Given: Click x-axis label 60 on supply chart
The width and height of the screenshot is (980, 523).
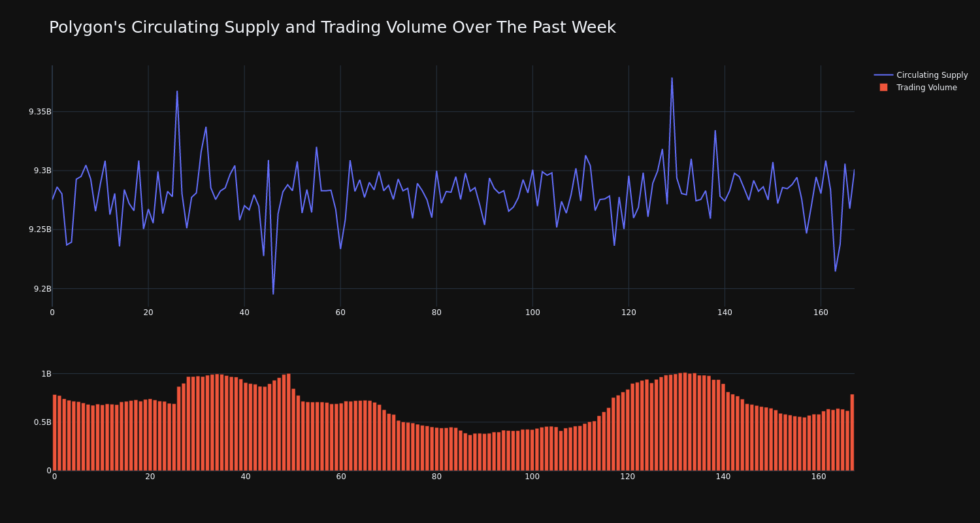Looking at the screenshot, I should click(340, 312).
